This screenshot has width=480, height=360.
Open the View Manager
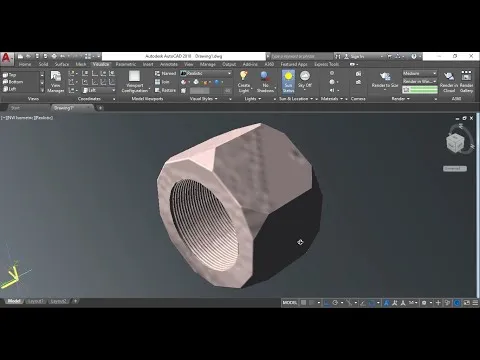coord(55,81)
